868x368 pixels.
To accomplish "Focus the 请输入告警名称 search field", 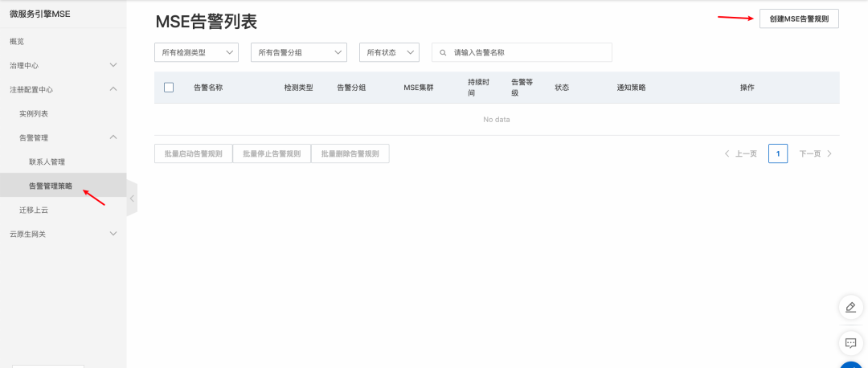I will click(x=522, y=52).
